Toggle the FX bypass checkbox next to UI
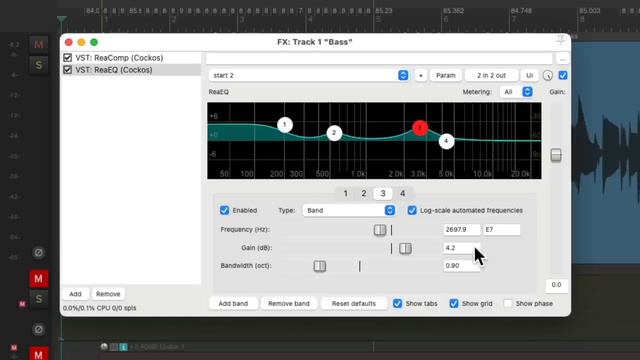 [x=563, y=76]
